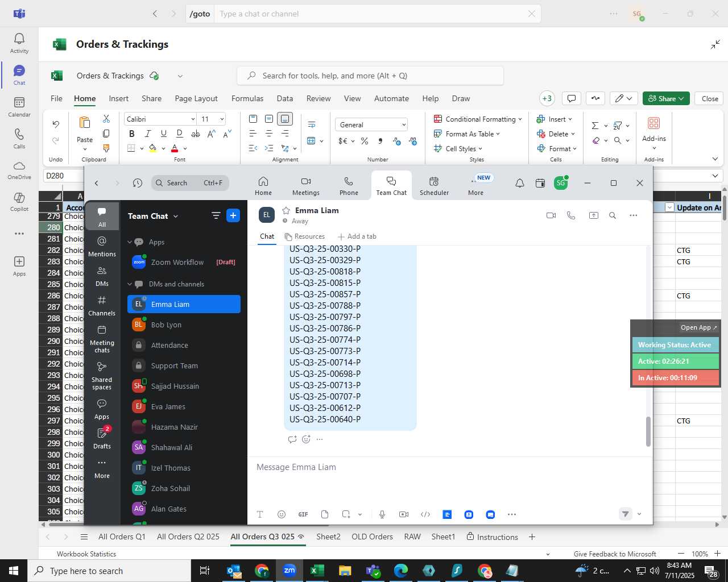Open the font size 11 dropdown
The image size is (728, 582).
click(222, 119)
